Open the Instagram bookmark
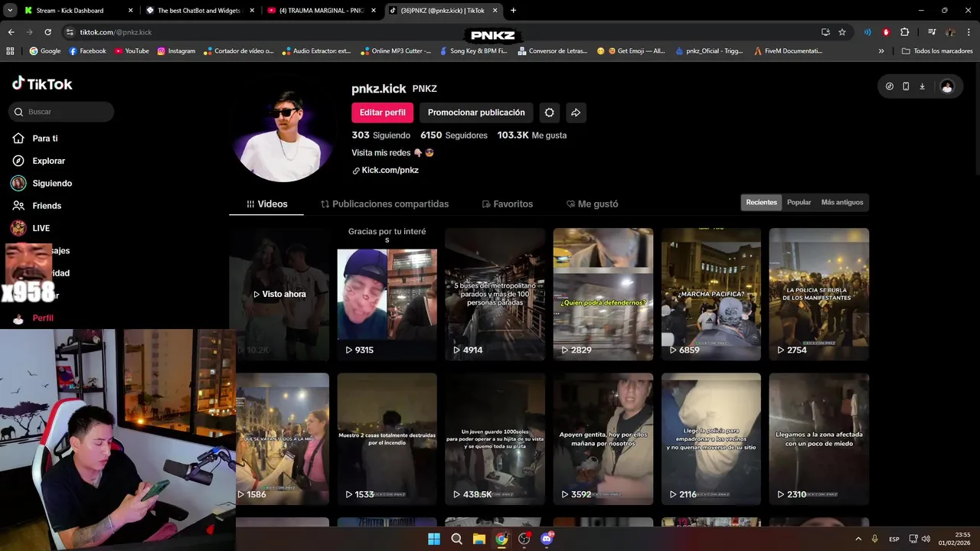This screenshot has width=980, height=551. (176, 51)
